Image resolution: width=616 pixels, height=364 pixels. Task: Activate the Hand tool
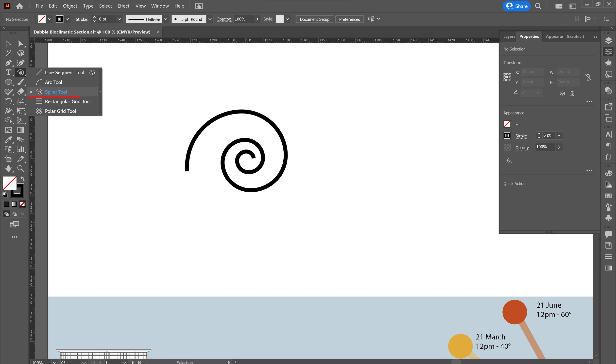point(8,168)
